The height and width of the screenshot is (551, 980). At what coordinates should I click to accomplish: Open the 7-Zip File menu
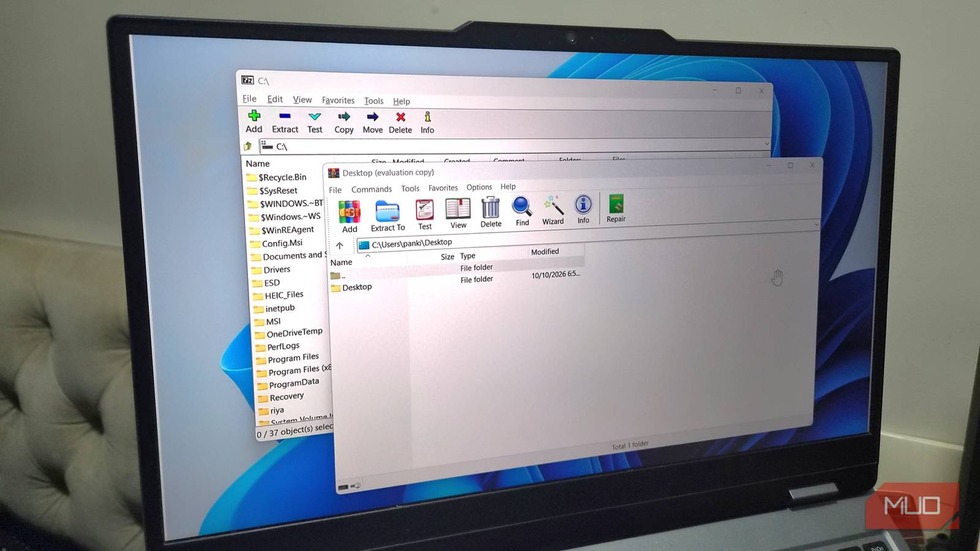(x=249, y=99)
